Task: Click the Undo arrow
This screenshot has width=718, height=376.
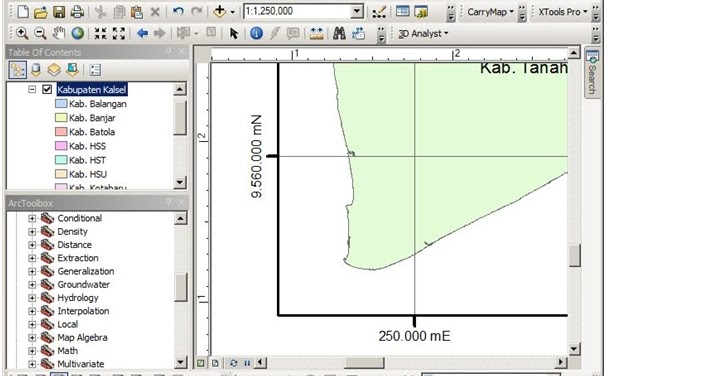Action: (178, 12)
